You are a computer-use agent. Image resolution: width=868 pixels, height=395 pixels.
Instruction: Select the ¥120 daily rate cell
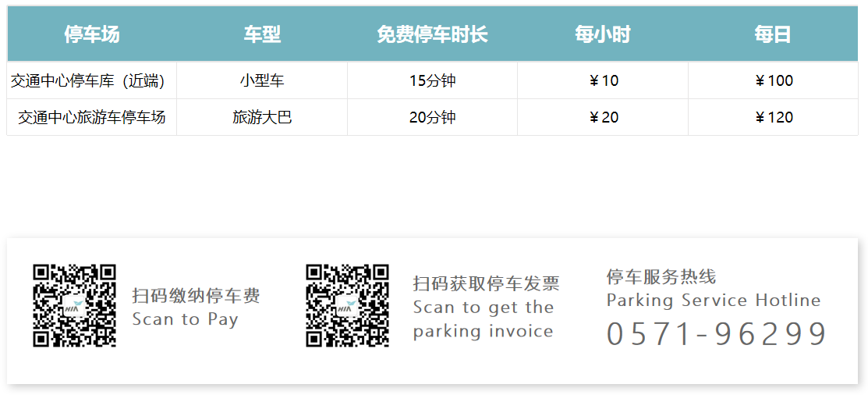point(773,117)
